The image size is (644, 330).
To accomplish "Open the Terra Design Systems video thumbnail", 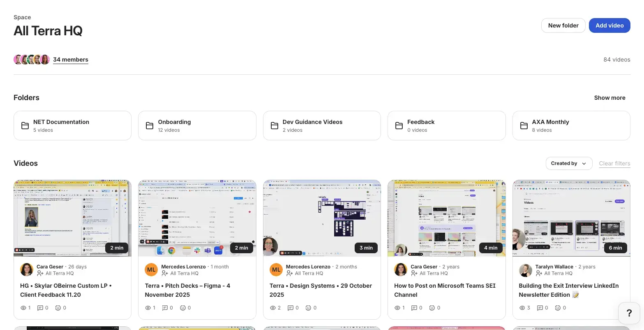I will click(322, 218).
